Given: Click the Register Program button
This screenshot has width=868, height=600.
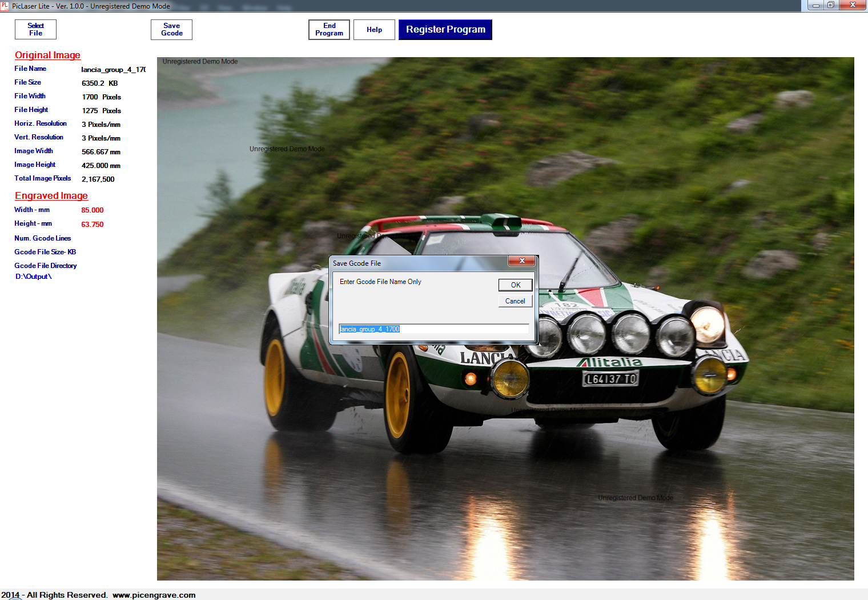Looking at the screenshot, I should click(x=445, y=29).
